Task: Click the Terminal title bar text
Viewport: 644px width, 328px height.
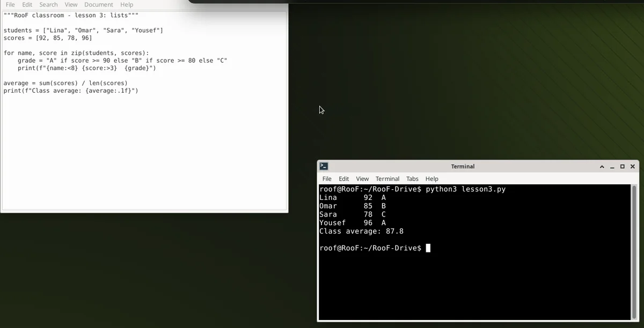Action: point(463,167)
